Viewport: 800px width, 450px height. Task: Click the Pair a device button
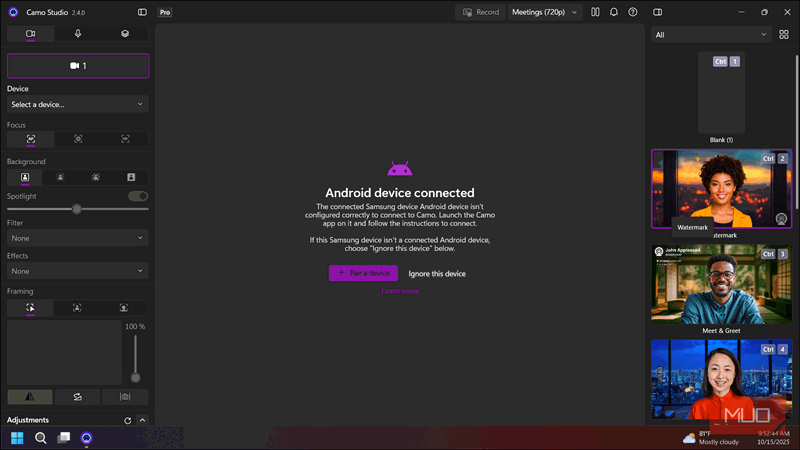point(363,273)
